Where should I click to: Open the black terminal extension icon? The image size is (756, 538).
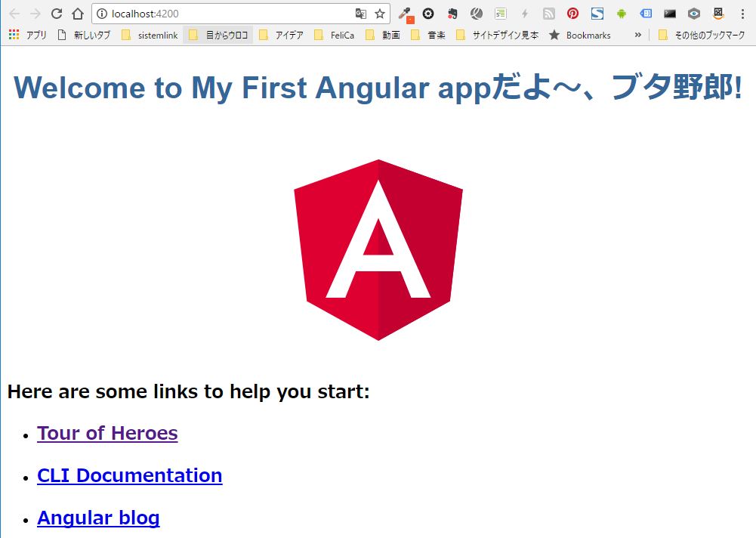click(670, 14)
